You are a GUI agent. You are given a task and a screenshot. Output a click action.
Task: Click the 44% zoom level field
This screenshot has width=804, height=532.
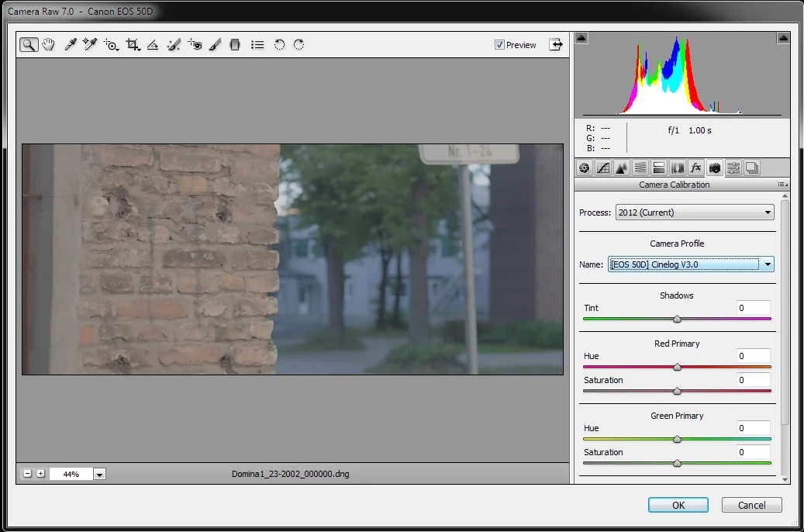[71, 474]
